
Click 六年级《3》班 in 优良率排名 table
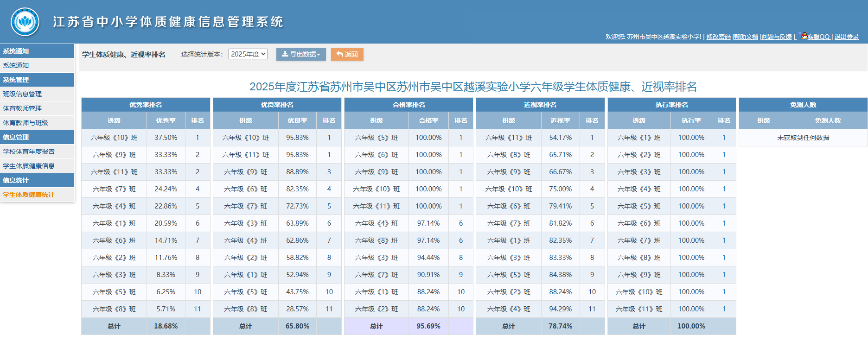pyautogui.click(x=246, y=223)
